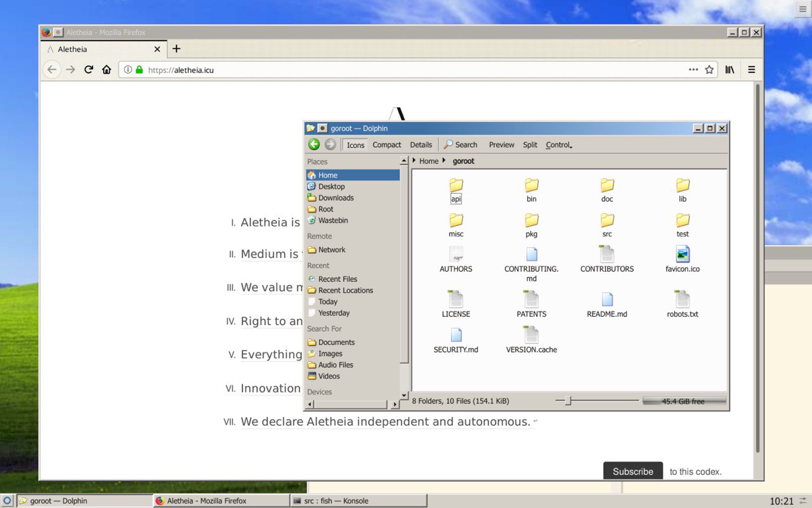The height and width of the screenshot is (508, 812).
Task: Toggle Dolphin Split view
Action: click(530, 145)
